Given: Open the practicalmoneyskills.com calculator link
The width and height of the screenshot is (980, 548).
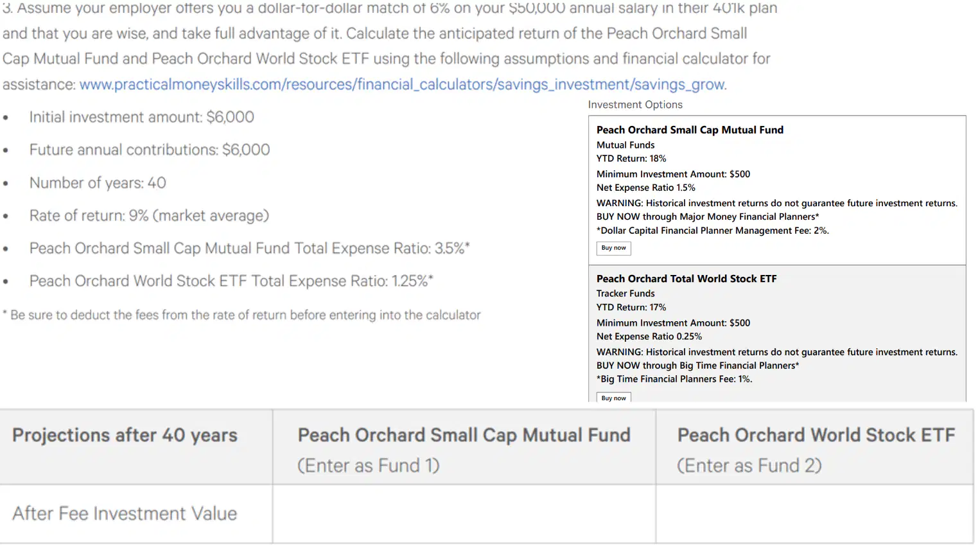Looking at the screenshot, I should (x=403, y=84).
